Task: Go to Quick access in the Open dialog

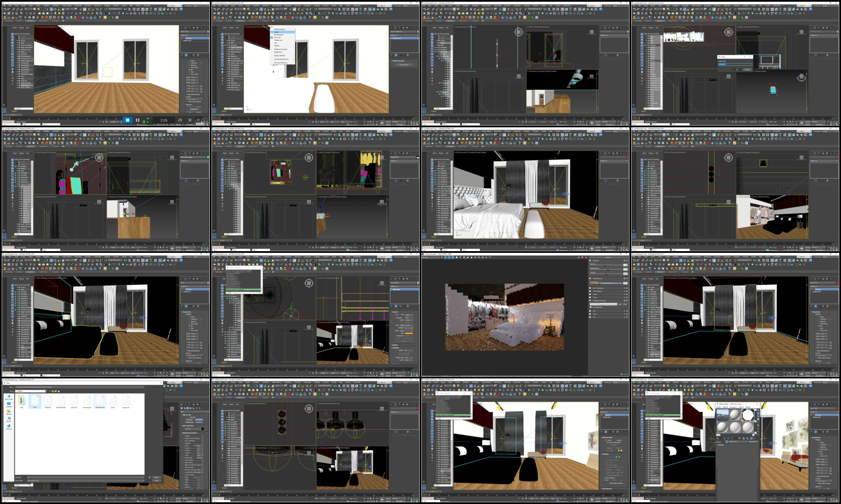Action: (x=9, y=397)
